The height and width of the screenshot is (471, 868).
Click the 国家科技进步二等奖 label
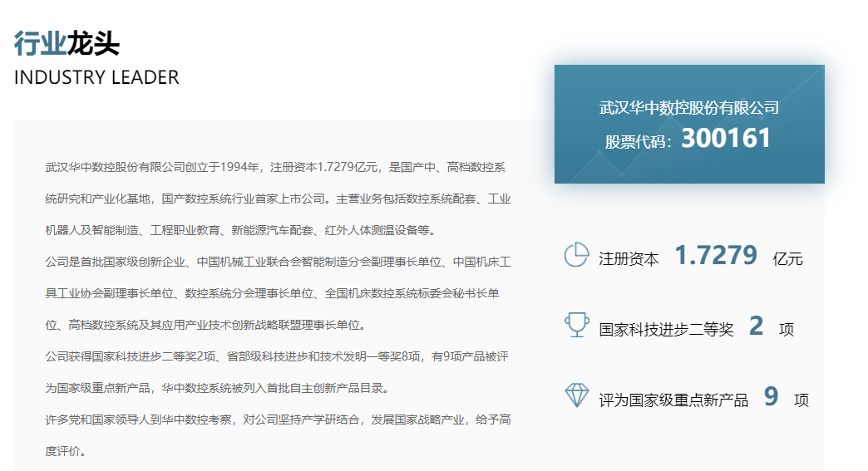pos(666,330)
